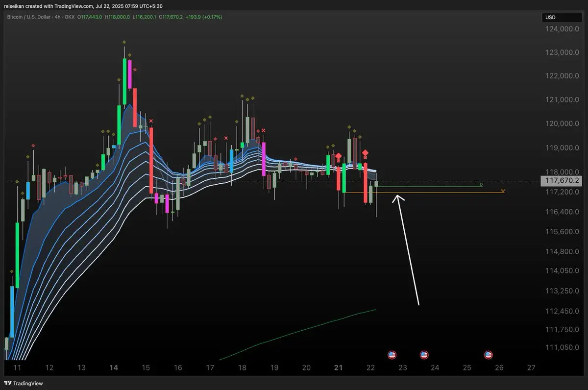Click price axis label 116,400.0
Image resolution: width=588 pixels, height=390 pixels.
562,212
